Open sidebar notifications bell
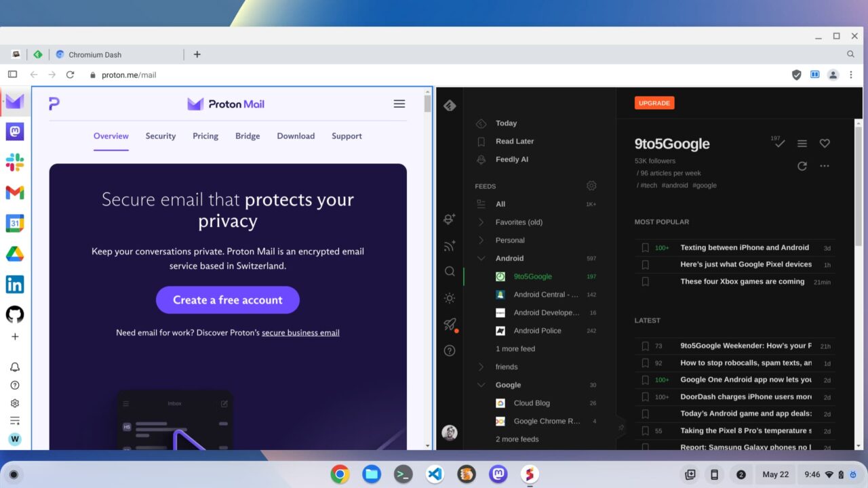The image size is (868, 488). (15, 367)
